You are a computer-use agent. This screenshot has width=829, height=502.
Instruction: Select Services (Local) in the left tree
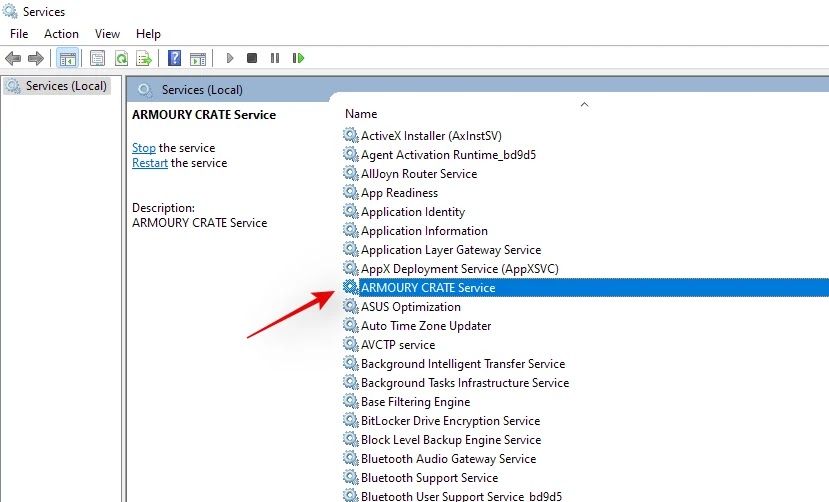(x=57, y=86)
